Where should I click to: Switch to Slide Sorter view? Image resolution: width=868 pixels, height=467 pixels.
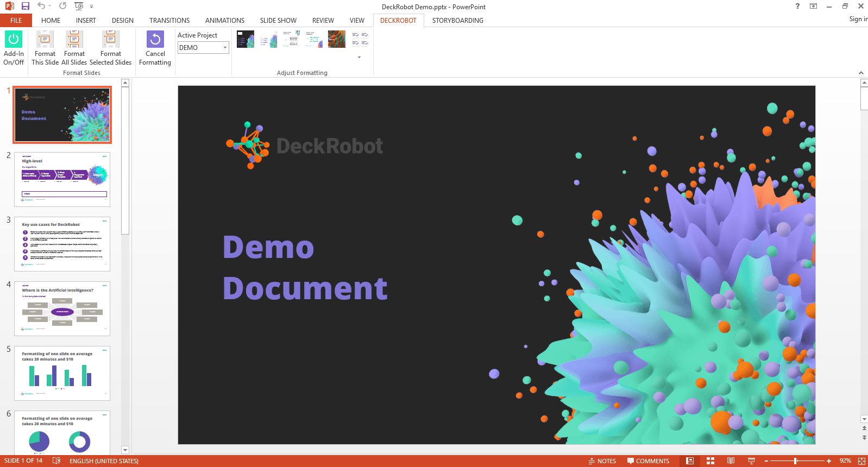point(710,461)
